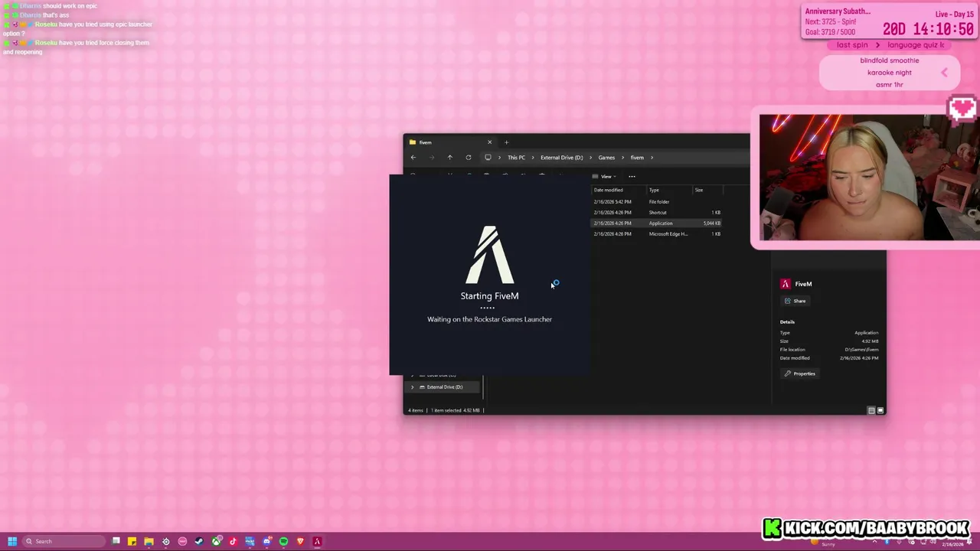Click the FiveM icon in the taskbar
The image size is (980, 551).
pos(317,542)
